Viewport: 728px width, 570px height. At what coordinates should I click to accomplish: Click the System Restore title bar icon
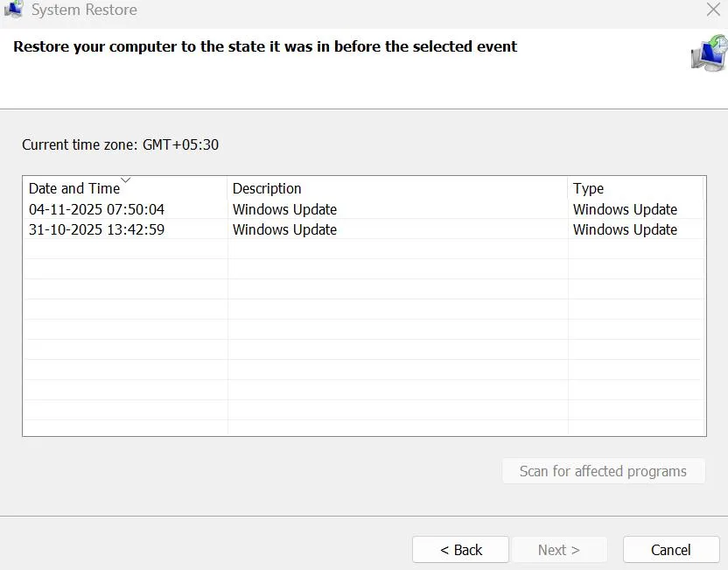12,9
